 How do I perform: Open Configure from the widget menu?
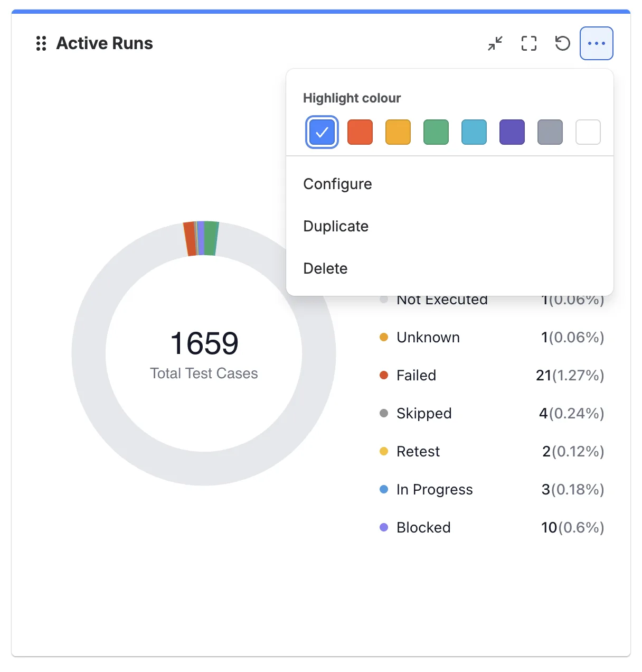[450, 184]
